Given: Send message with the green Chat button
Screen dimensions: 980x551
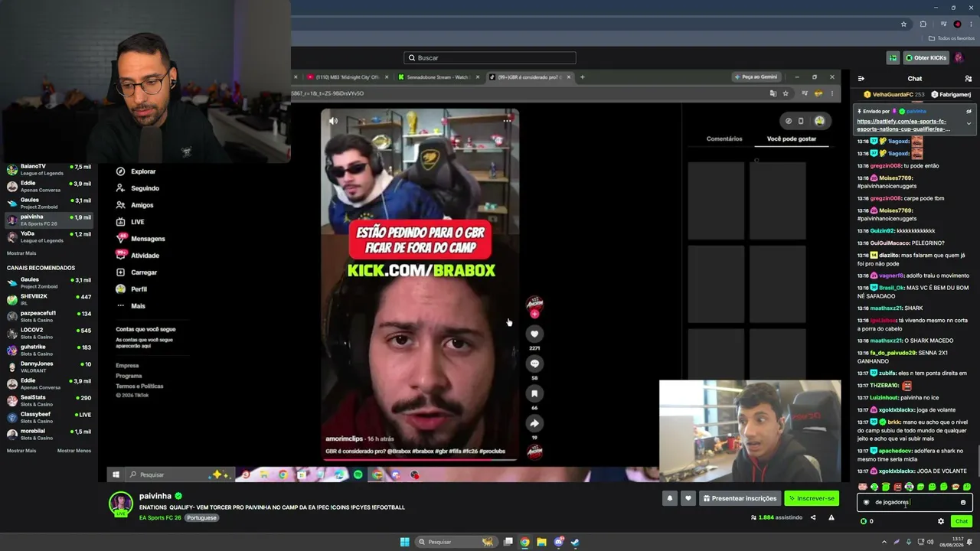Looking at the screenshot, I should click(x=962, y=521).
